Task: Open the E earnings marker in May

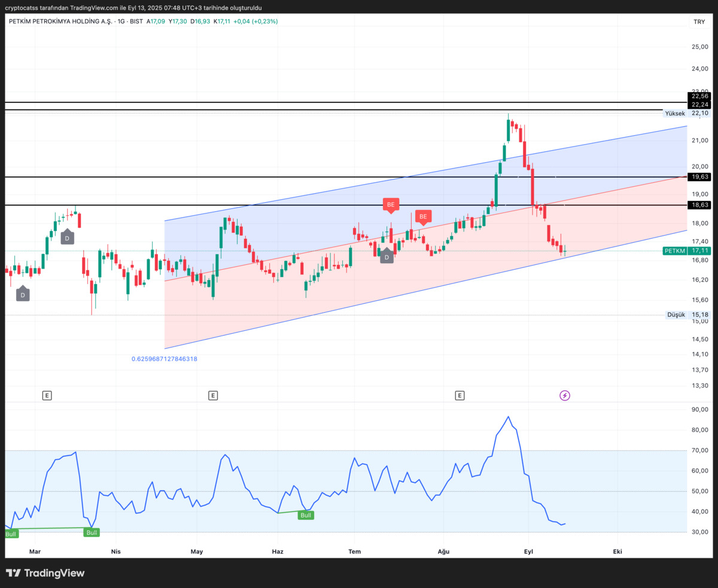Action: [x=213, y=395]
